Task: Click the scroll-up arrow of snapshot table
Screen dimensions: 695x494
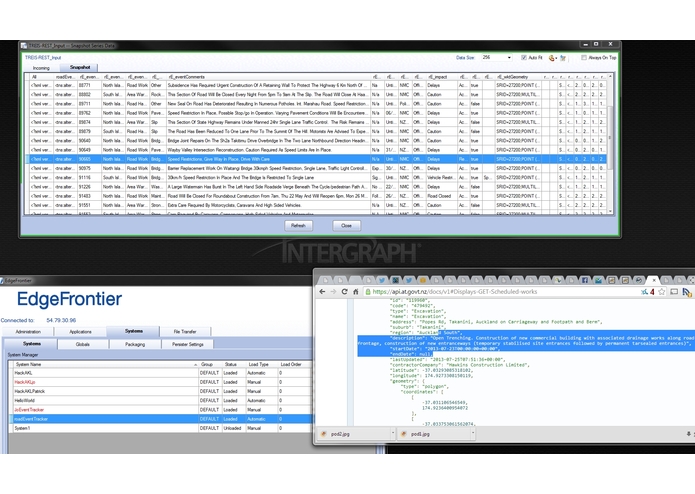Action: [610, 77]
